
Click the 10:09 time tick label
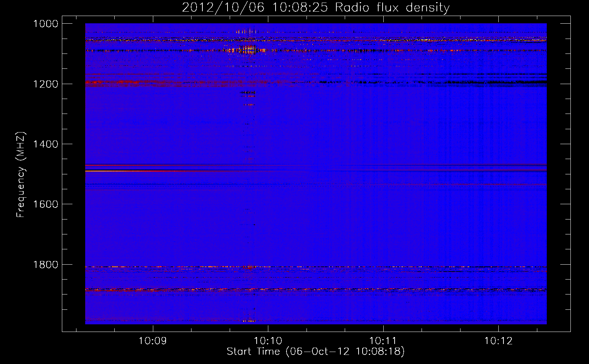click(x=153, y=341)
